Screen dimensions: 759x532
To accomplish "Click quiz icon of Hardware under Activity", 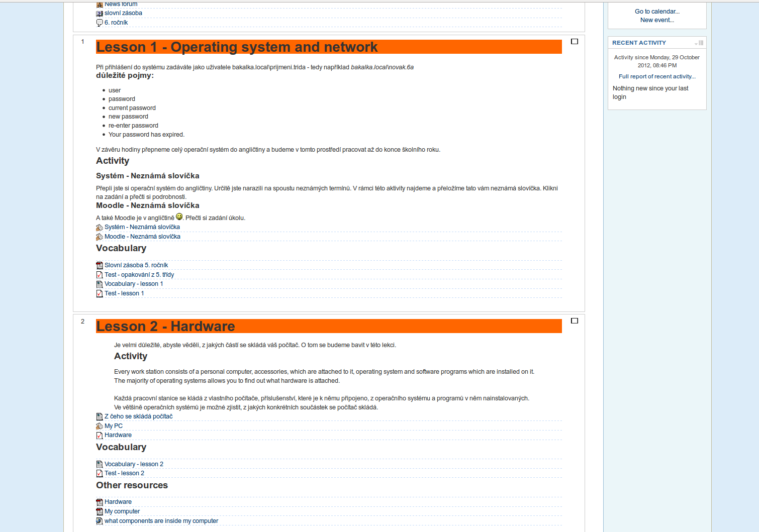I will tap(100, 436).
